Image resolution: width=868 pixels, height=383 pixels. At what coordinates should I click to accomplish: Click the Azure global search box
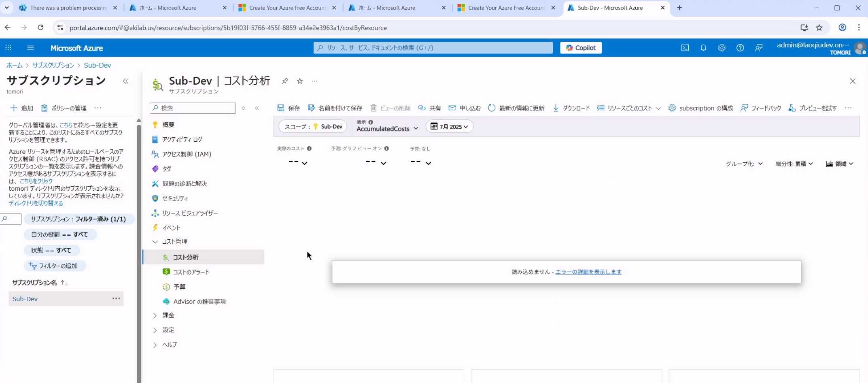[433, 48]
